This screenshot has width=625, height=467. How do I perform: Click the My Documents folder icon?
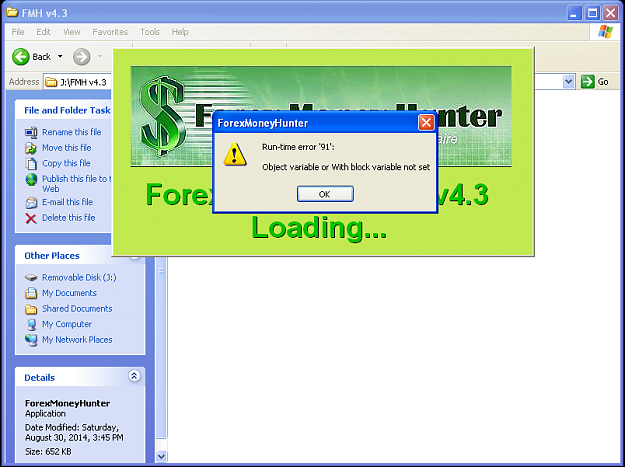coord(31,293)
